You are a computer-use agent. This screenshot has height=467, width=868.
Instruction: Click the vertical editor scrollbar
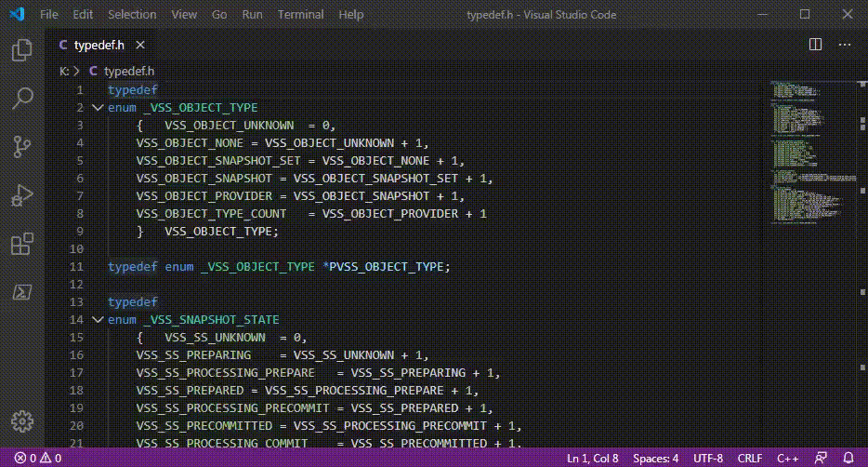[862, 264]
